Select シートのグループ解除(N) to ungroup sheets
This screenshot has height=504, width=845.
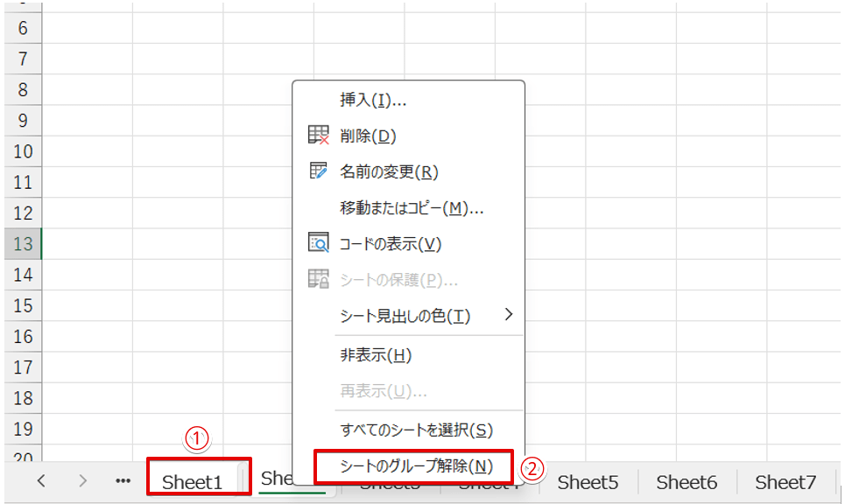tap(416, 465)
